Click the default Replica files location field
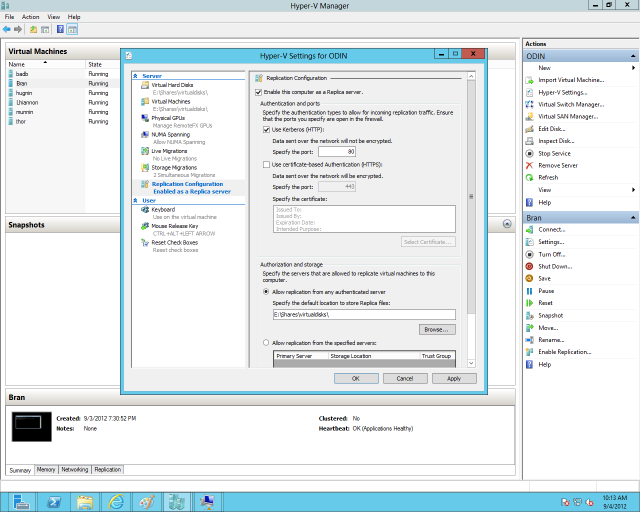Viewport: 640px width, 512px height. tap(364, 314)
